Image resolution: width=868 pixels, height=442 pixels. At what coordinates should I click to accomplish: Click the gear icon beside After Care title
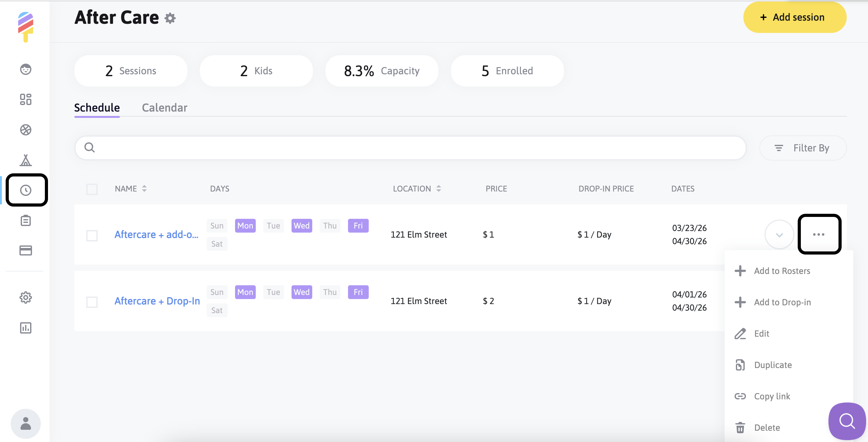click(x=170, y=18)
